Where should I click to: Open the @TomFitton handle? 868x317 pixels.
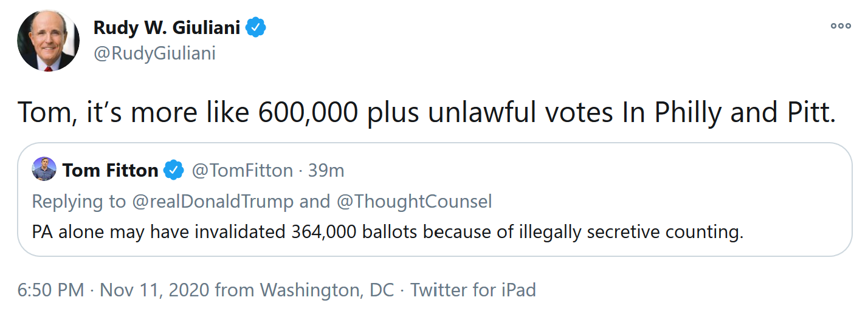[x=242, y=171]
